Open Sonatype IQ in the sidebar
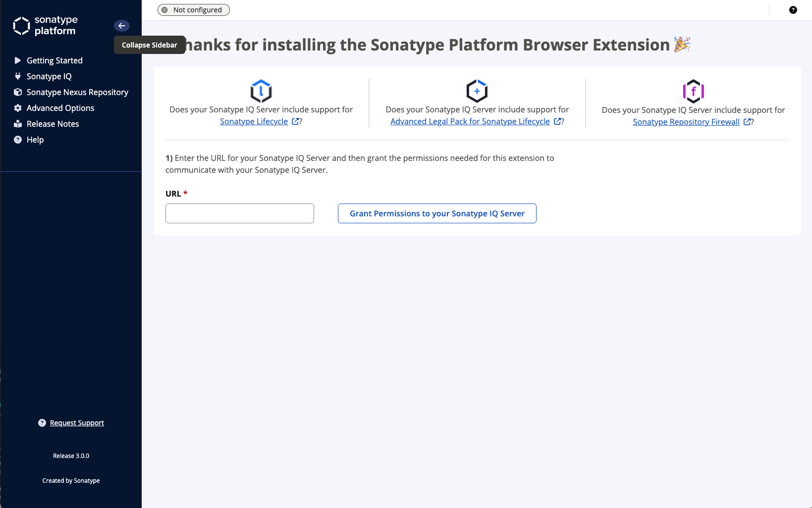This screenshot has height=508, width=812. (x=49, y=76)
